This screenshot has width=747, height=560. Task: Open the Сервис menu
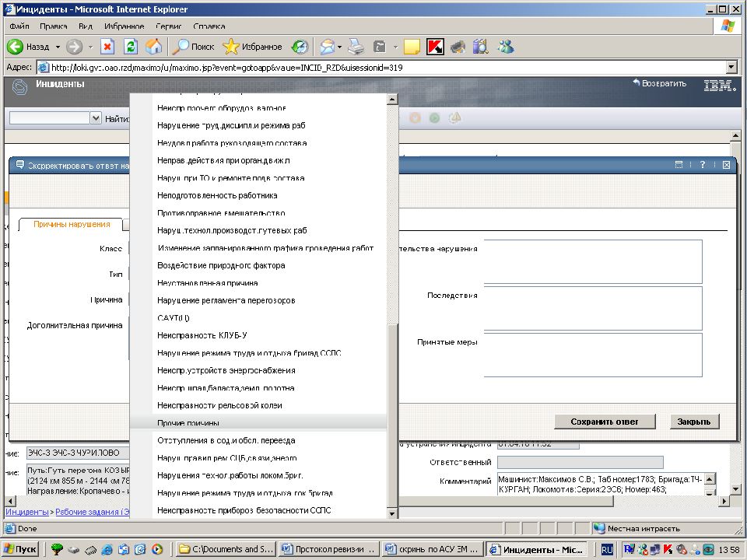coord(169,26)
